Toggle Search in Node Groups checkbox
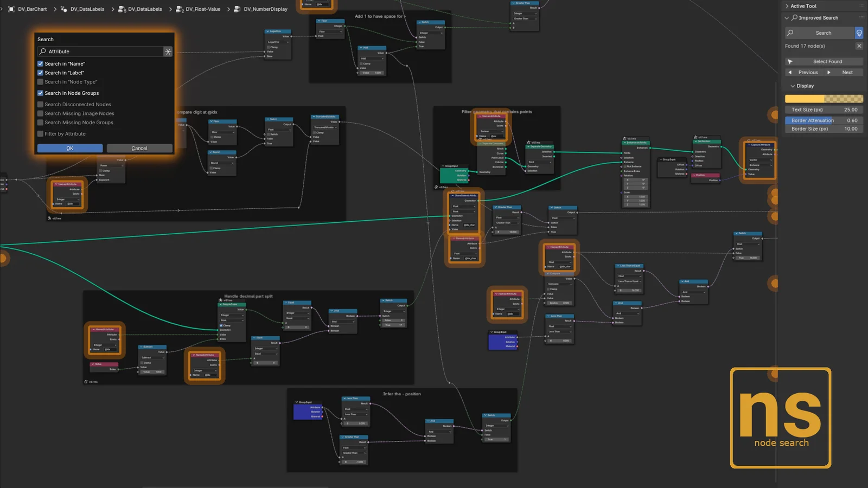This screenshot has width=868, height=488. click(40, 93)
